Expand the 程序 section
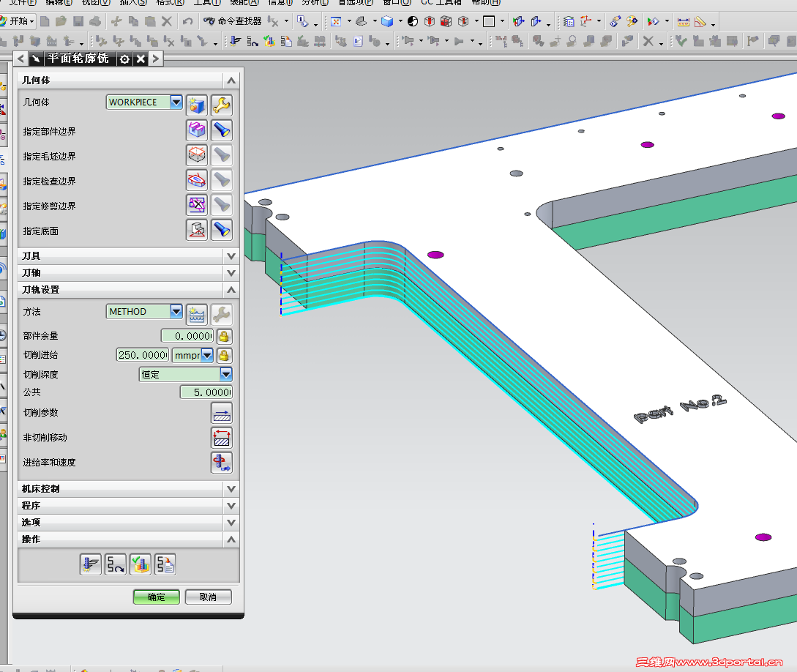 coord(231,506)
